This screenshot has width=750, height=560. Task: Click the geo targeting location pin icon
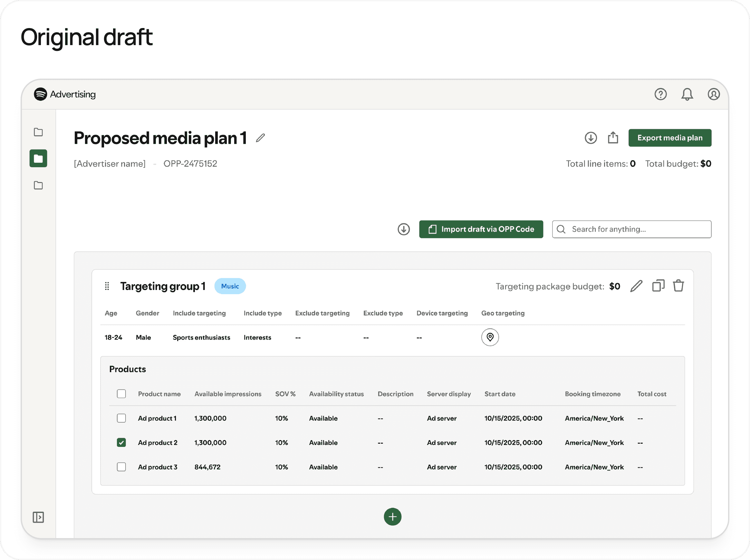click(x=490, y=337)
